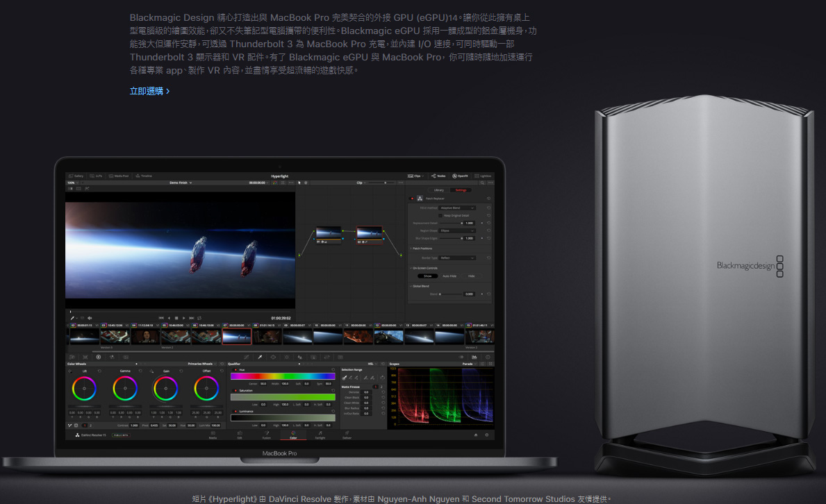Screen dimensions: 826x504
Task: Open the Qualifier eyedropper palette icon
Action: pos(260,357)
